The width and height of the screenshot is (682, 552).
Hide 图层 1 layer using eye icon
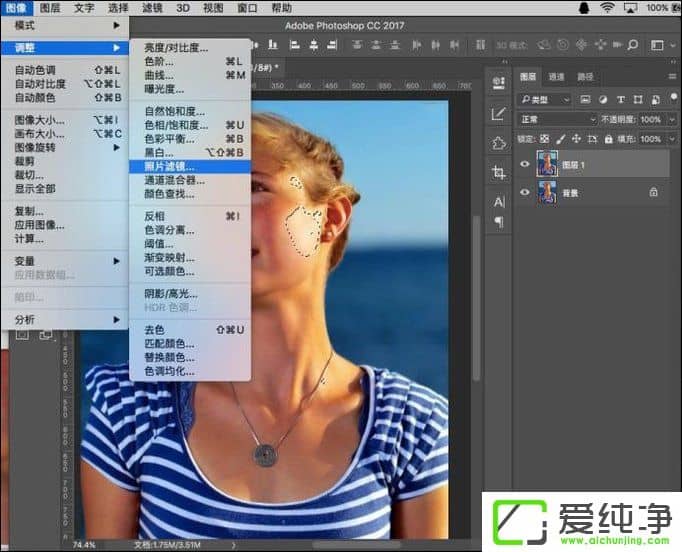click(525, 163)
